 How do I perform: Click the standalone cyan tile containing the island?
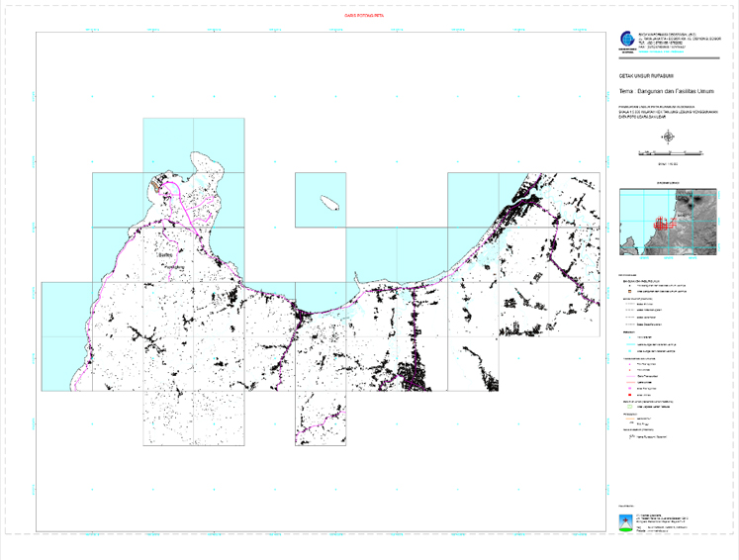click(321, 200)
